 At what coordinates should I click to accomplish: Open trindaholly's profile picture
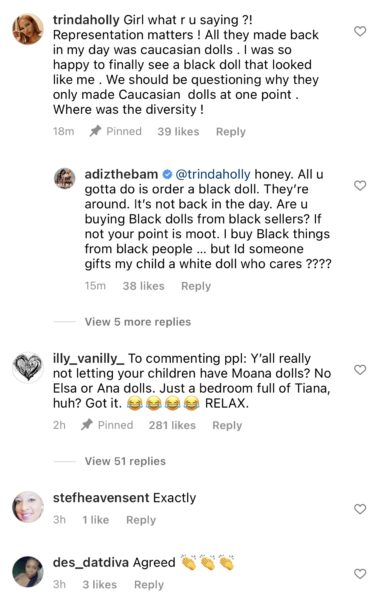click(28, 29)
